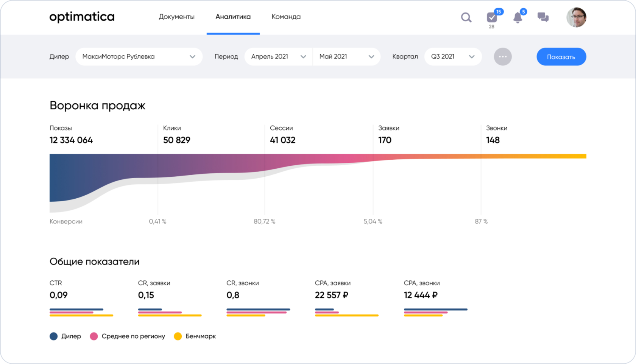Image resolution: width=636 pixels, height=364 pixels.
Task: Toggle the Среднее по региону legend dot
Action: click(94, 336)
